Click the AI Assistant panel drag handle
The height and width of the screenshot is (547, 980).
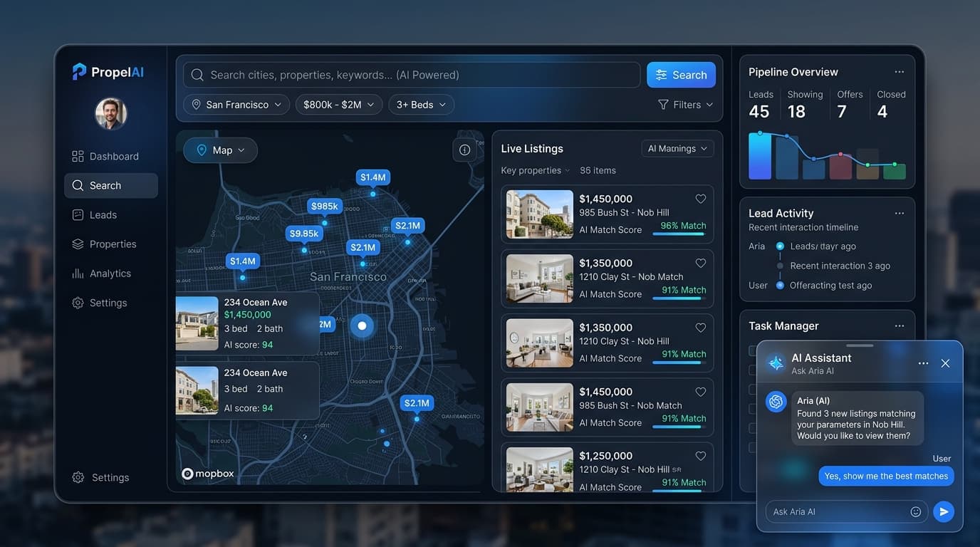pos(860,345)
